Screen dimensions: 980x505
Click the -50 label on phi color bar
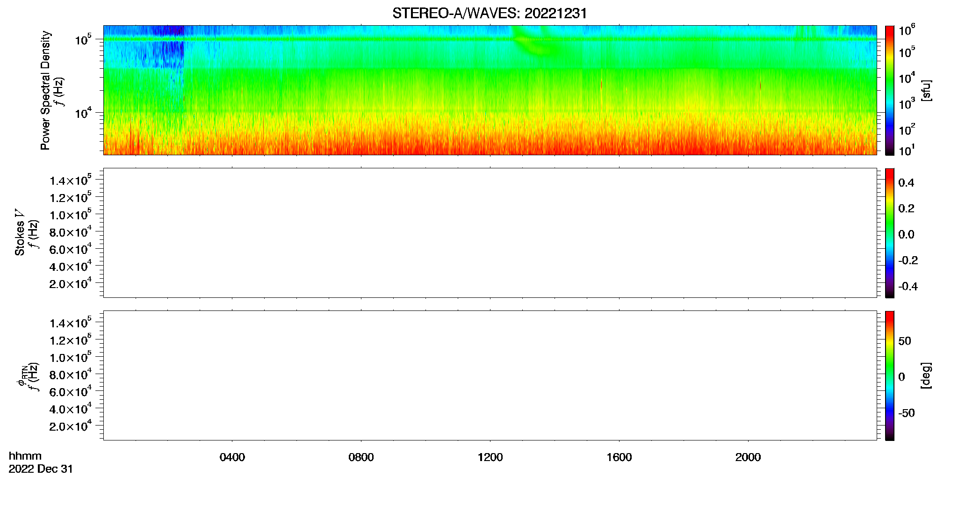907,413
